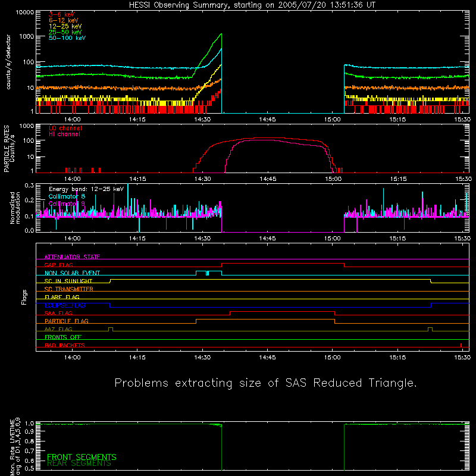Click the yellow '12-25 keV' legend entry

tap(65, 26)
